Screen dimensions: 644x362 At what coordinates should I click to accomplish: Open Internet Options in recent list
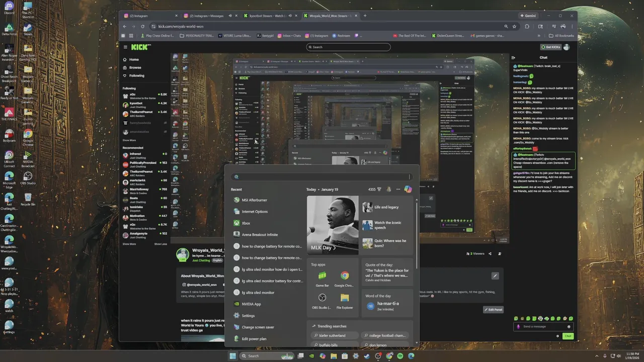(267, 212)
